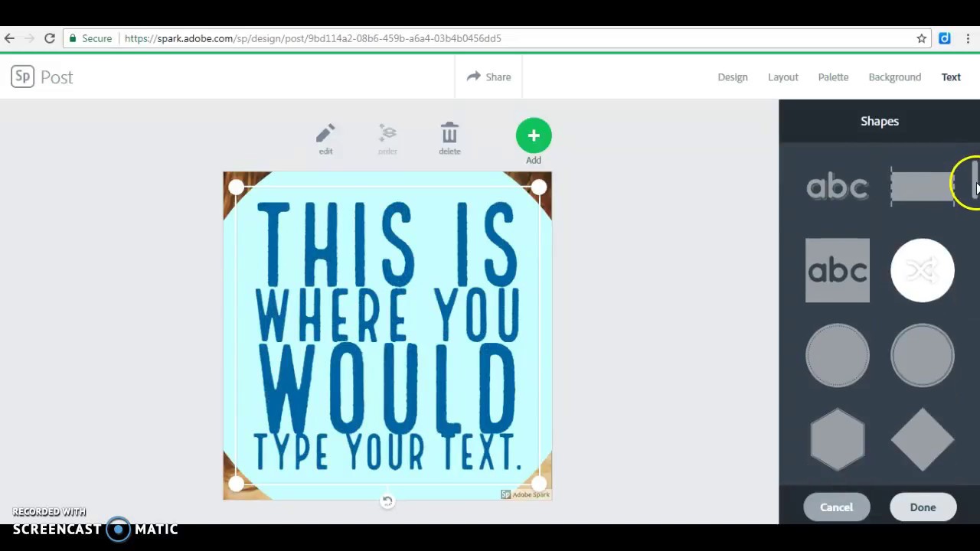Click the blue browser extension icon

tap(945, 38)
